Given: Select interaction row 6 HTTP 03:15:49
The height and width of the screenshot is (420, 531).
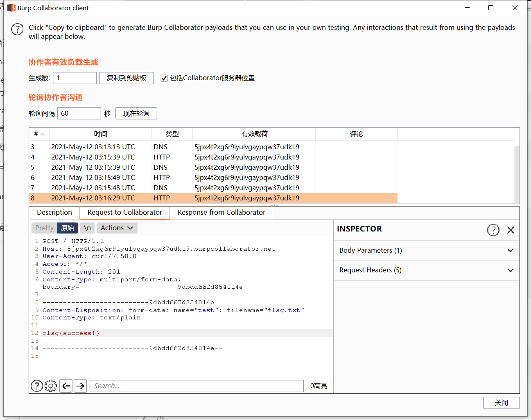Looking at the screenshot, I should coord(213,177).
